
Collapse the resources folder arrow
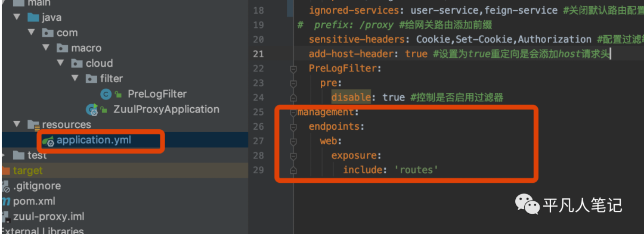coord(17,124)
